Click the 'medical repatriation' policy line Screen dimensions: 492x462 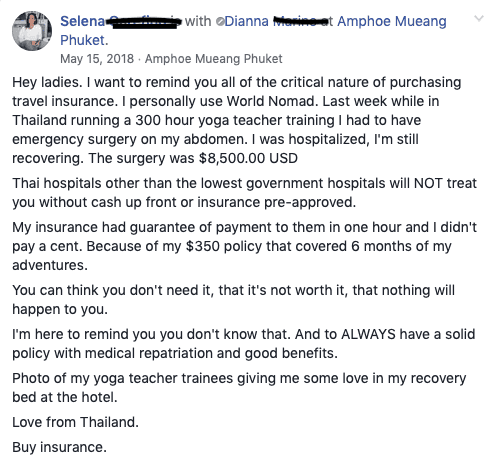coord(175,353)
